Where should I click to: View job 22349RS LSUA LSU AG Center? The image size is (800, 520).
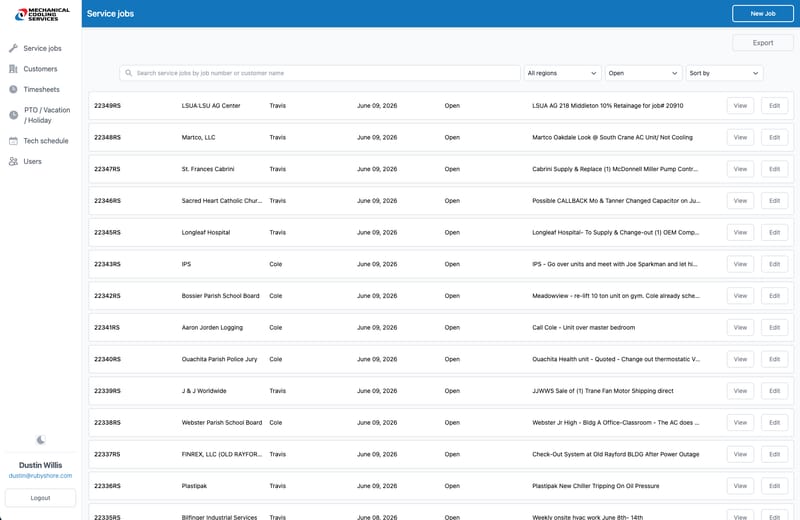click(x=740, y=106)
